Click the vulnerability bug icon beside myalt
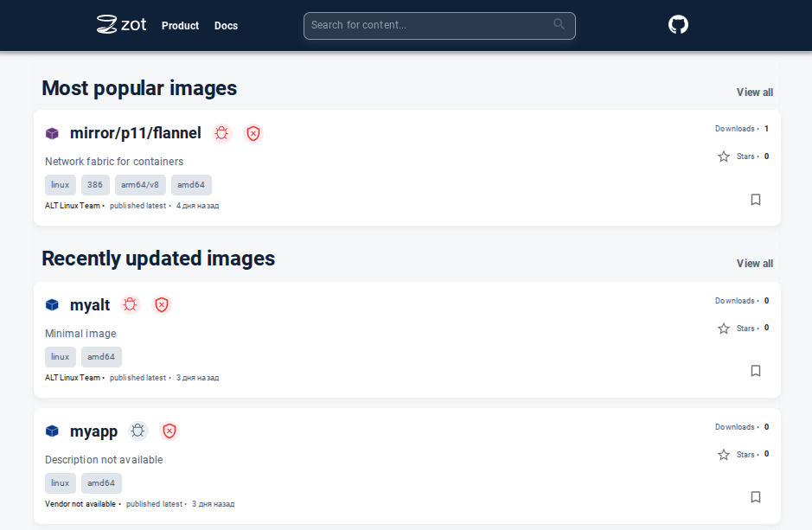 coord(131,304)
